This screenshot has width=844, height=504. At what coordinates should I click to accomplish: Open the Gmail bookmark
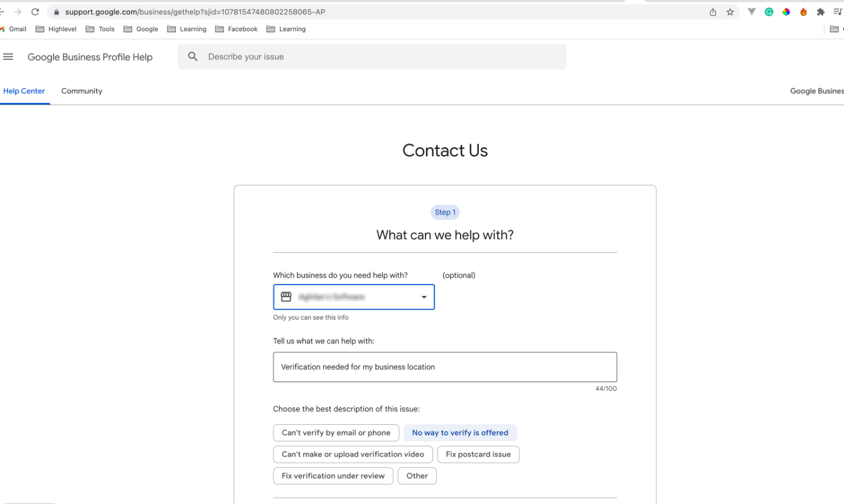point(13,29)
